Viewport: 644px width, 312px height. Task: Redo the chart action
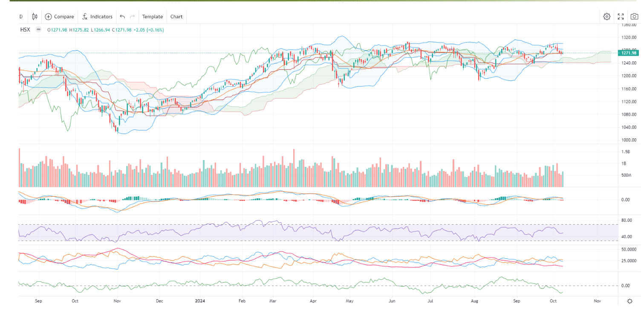(133, 17)
